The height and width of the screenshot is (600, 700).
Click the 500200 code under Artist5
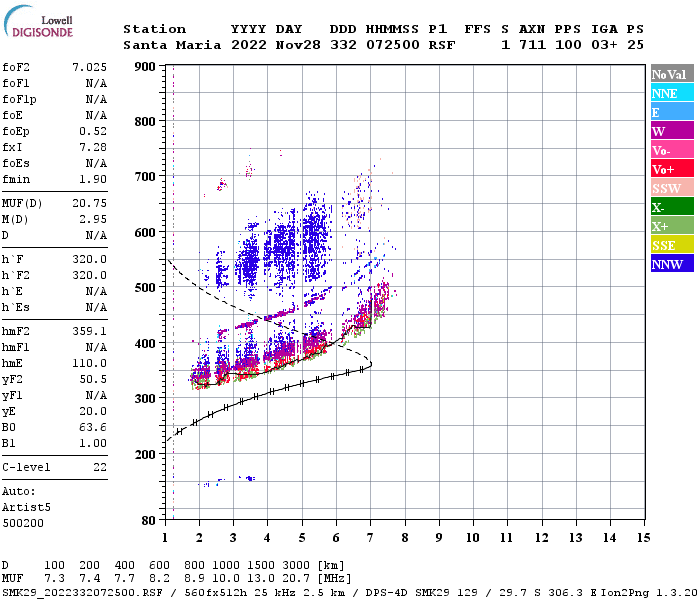[23, 523]
